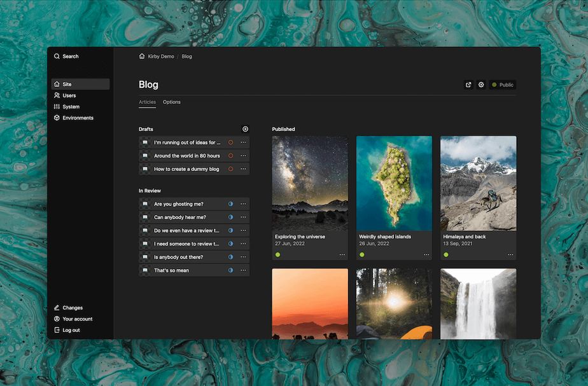Open the blog settings gear icon
This screenshot has height=386, width=588.
click(x=481, y=85)
